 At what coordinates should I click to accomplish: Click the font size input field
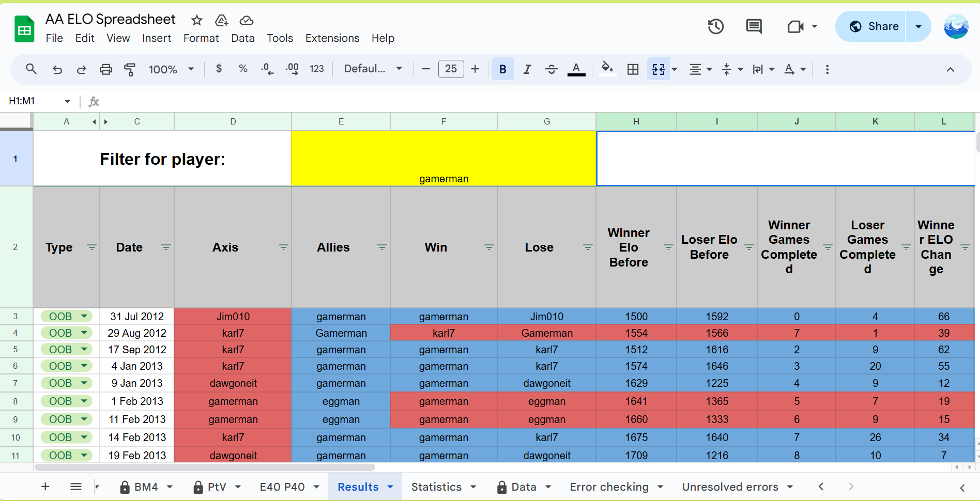(451, 69)
